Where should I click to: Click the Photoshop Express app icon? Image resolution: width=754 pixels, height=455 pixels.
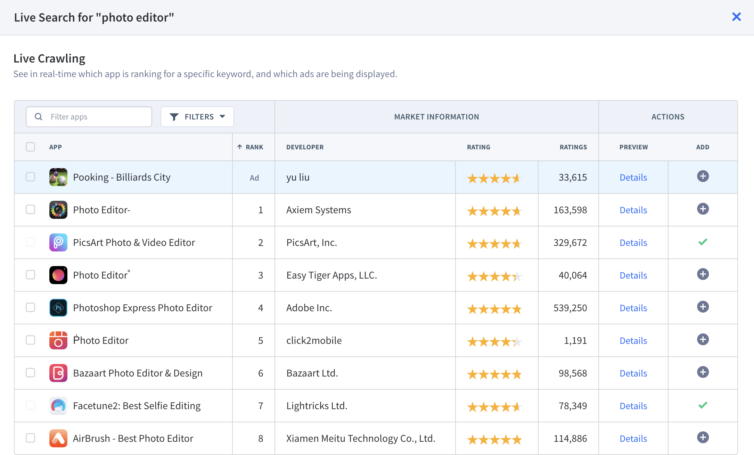[58, 308]
